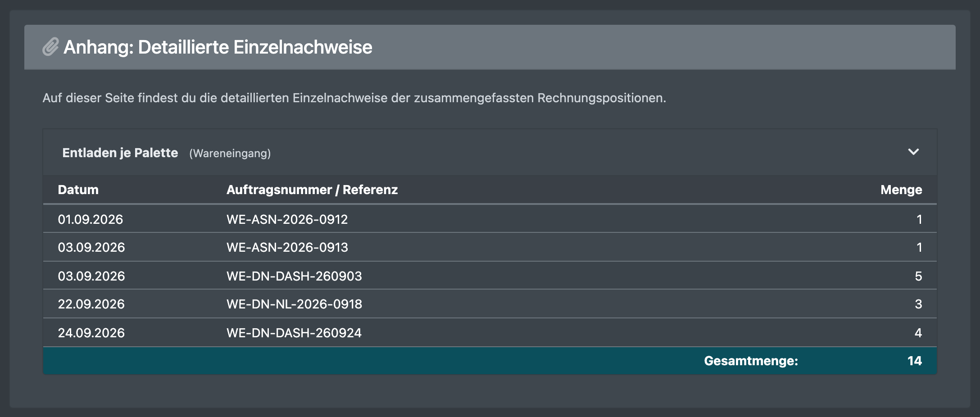
Task: Click the Menge column header
Action: coord(901,190)
